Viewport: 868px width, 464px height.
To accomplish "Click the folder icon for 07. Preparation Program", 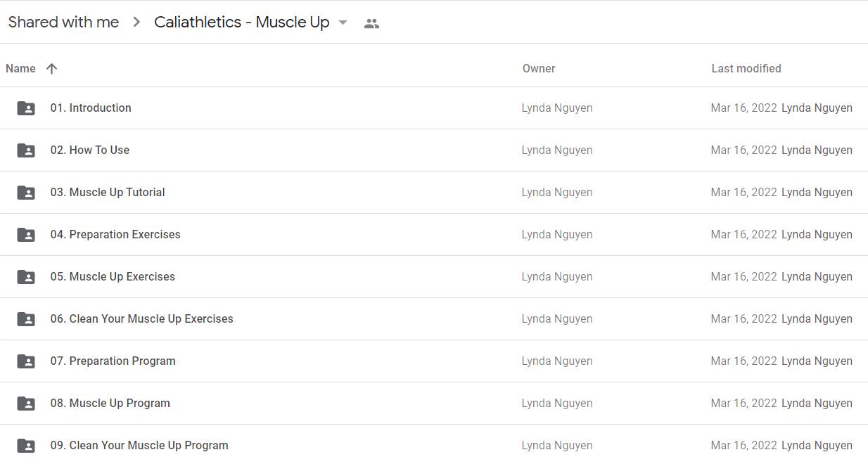I will (26, 361).
